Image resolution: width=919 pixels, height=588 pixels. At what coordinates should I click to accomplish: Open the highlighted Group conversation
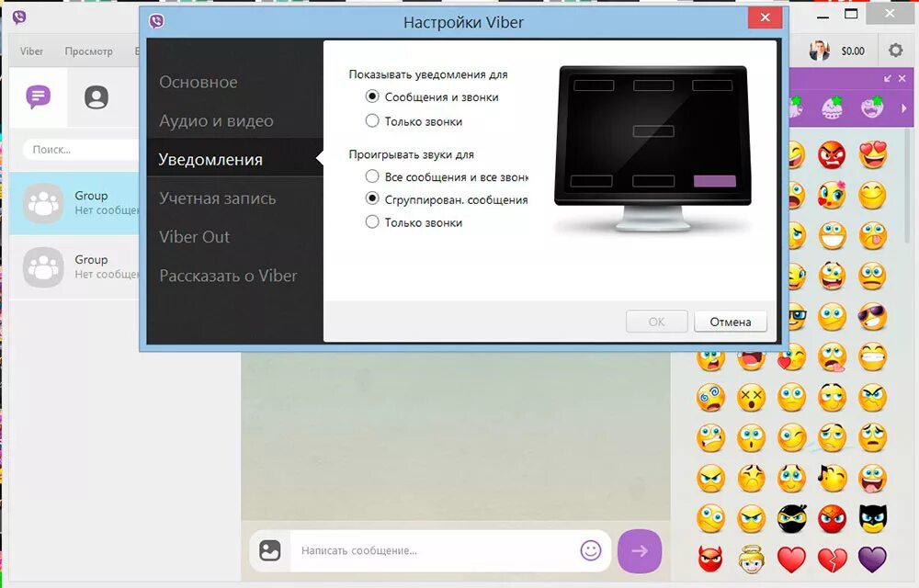[x=74, y=203]
